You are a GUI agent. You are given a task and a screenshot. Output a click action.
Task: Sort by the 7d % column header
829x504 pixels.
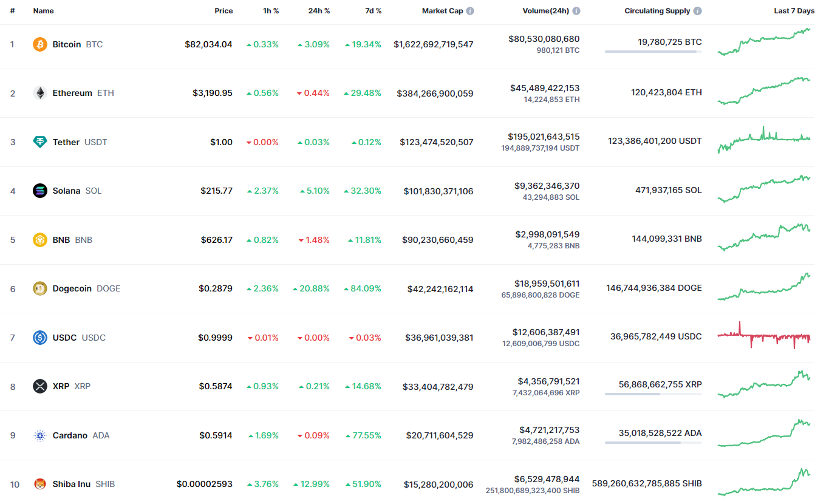click(x=373, y=11)
